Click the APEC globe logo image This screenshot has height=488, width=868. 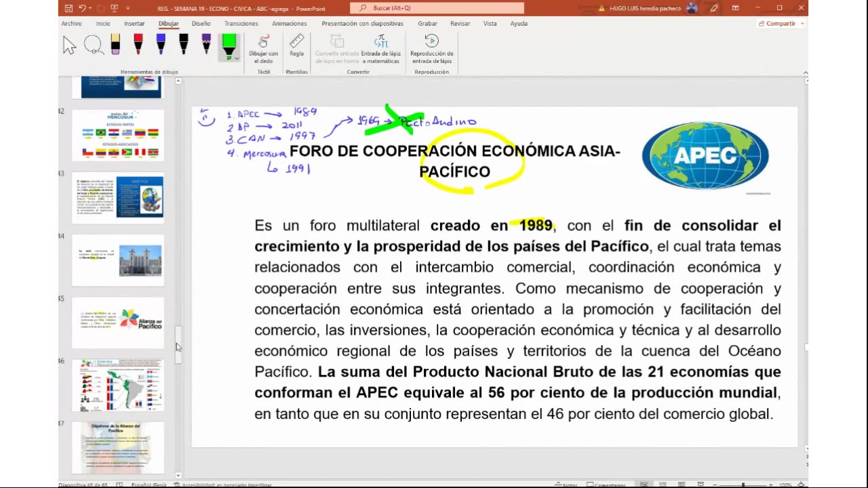[x=705, y=156]
